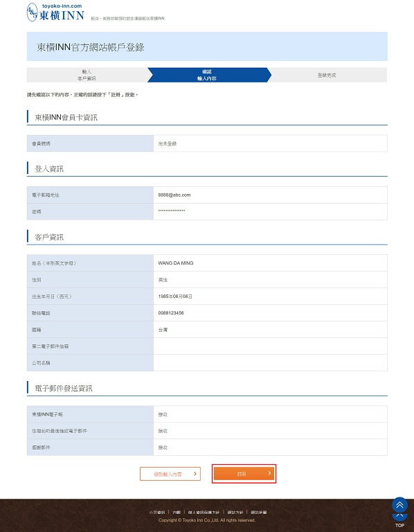The height and width of the screenshot is (532, 414).
Task: Click the Toyoko INN logo
Action: pyautogui.click(x=55, y=12)
